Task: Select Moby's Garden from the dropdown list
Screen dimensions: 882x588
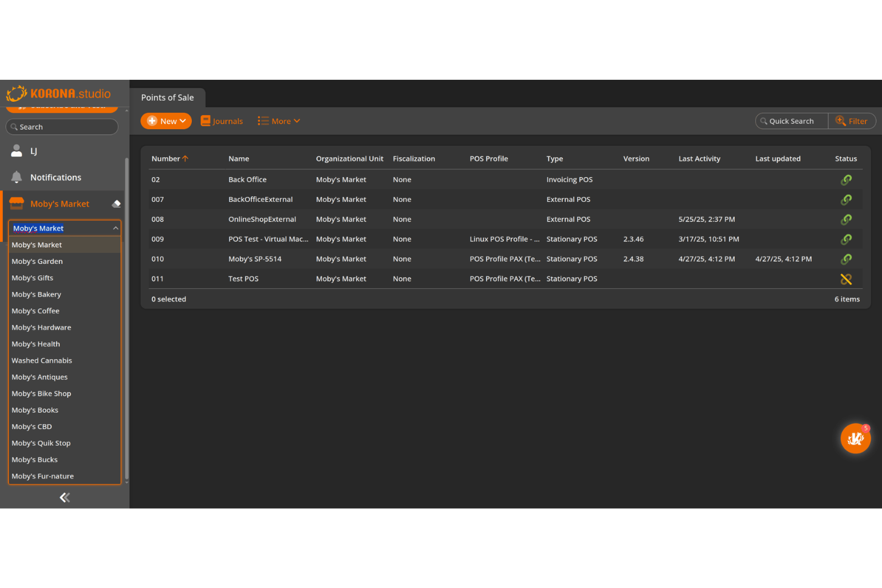Action: point(65,262)
